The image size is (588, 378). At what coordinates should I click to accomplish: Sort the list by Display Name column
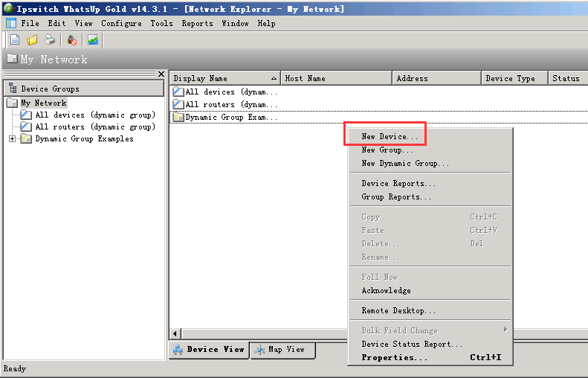click(x=223, y=78)
